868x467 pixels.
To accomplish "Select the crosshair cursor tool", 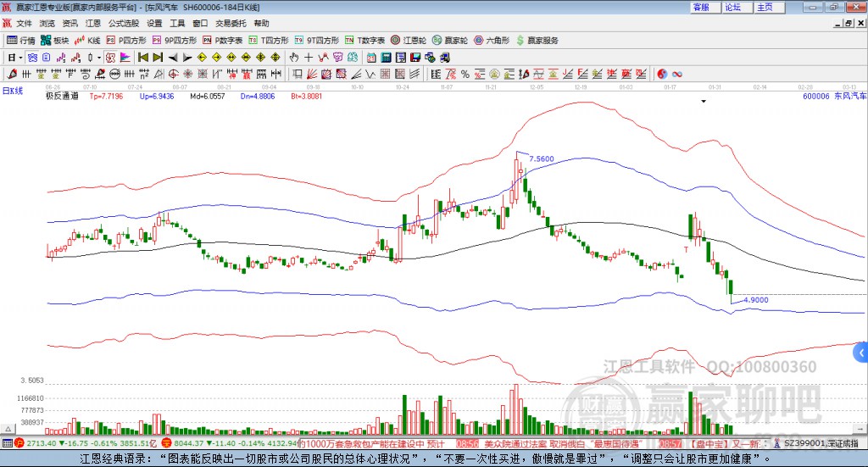I will click(309, 58).
